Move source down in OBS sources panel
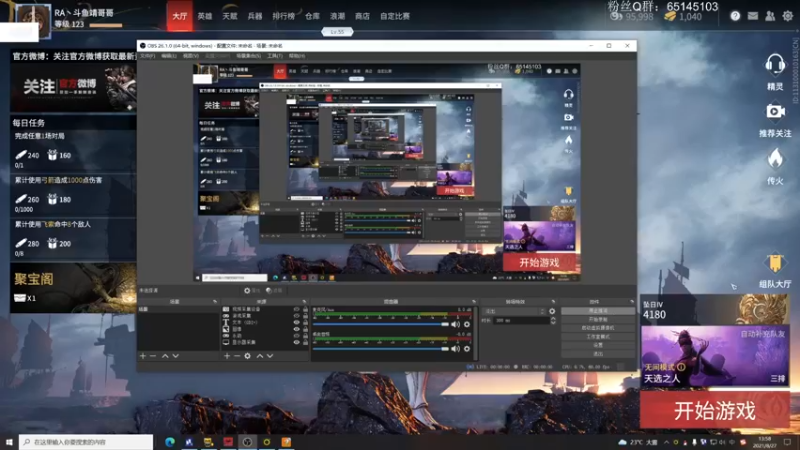The image size is (800, 450). click(x=270, y=356)
